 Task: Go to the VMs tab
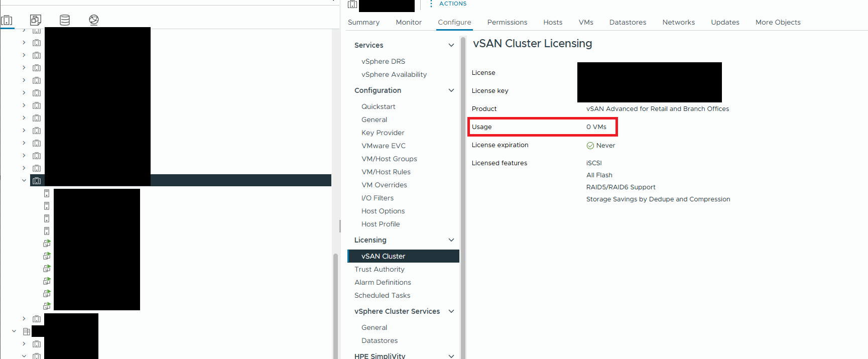(x=586, y=22)
